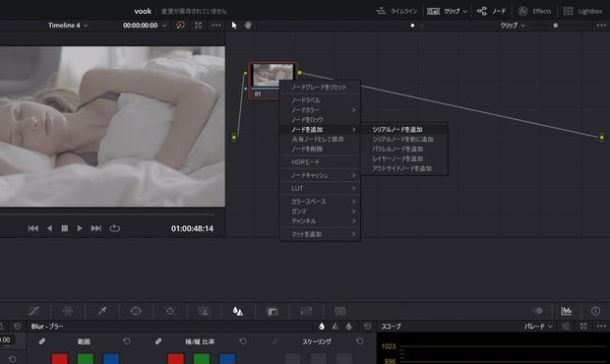Open the Color Warper palette
The width and height of the screenshot is (610, 364).
click(68, 311)
